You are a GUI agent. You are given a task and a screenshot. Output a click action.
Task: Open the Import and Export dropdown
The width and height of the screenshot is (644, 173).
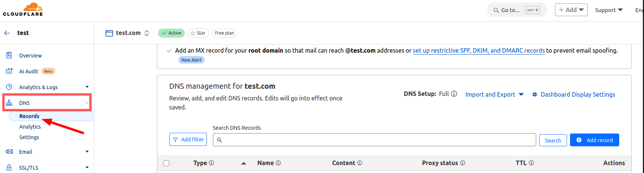click(494, 94)
